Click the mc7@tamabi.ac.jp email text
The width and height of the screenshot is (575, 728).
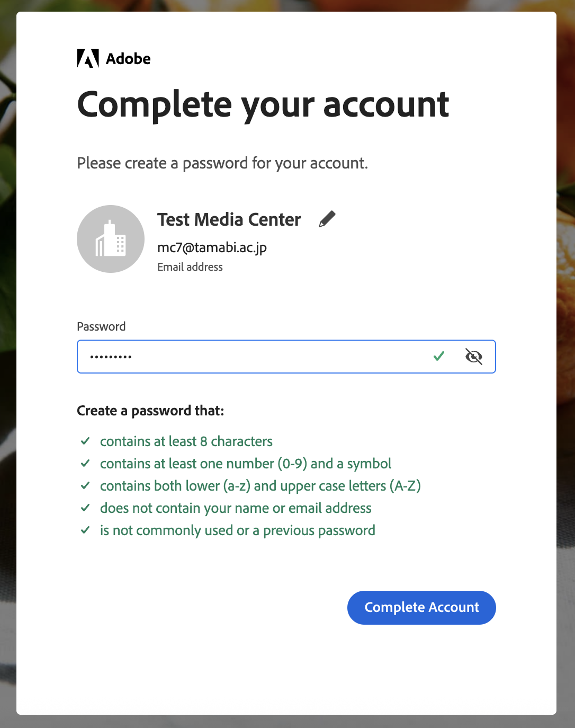(212, 247)
